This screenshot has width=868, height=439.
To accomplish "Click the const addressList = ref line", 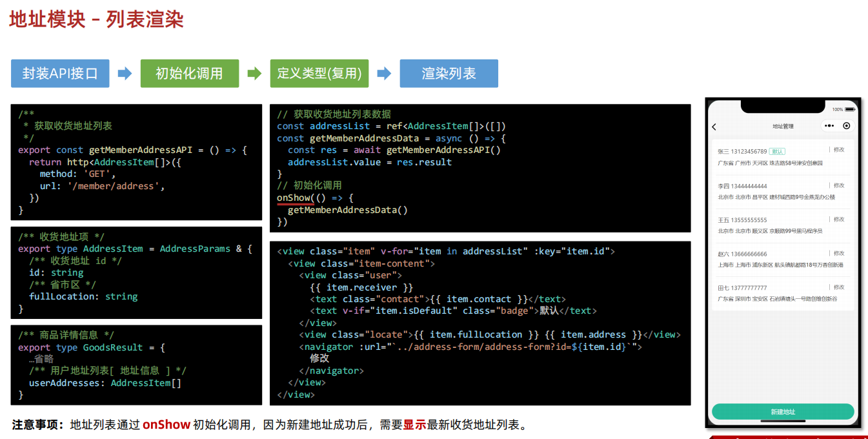I will coord(392,126).
